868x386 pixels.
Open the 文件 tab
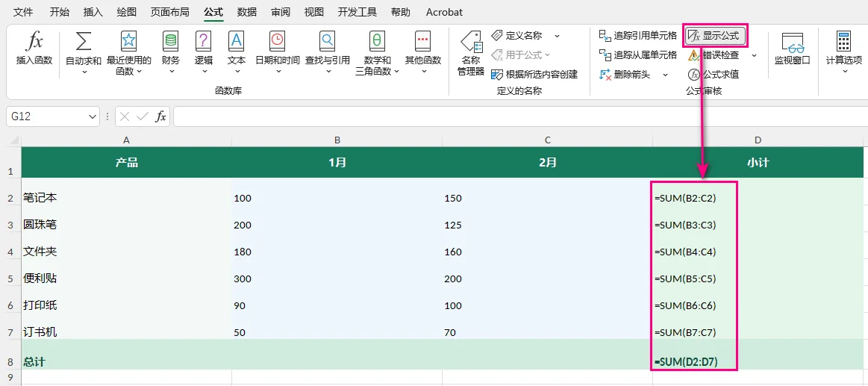23,12
